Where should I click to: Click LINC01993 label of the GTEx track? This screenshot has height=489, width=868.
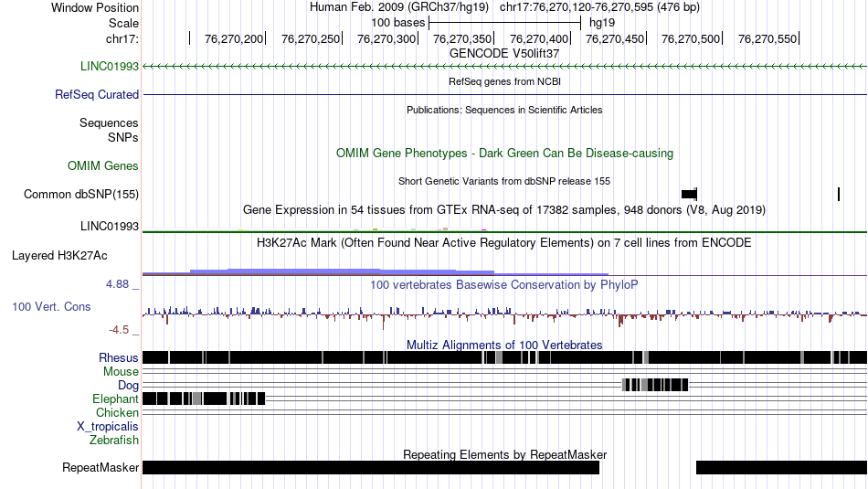point(110,226)
